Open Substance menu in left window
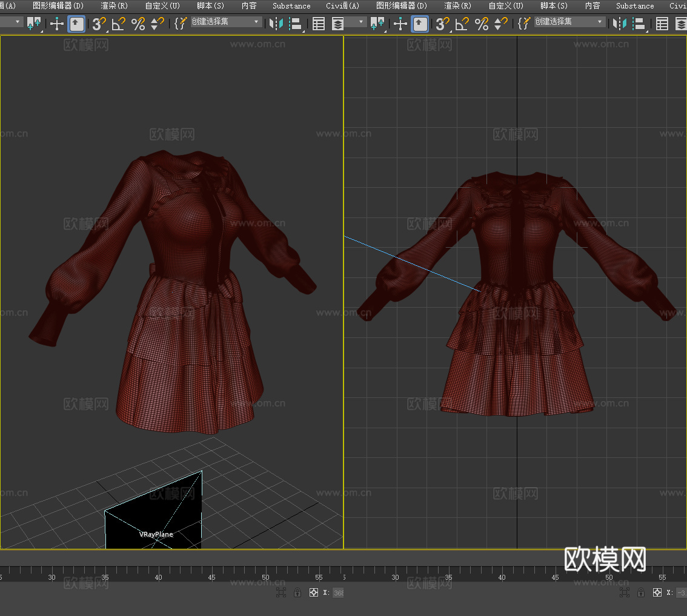Screen dimensions: 687x616 (x=291, y=5)
